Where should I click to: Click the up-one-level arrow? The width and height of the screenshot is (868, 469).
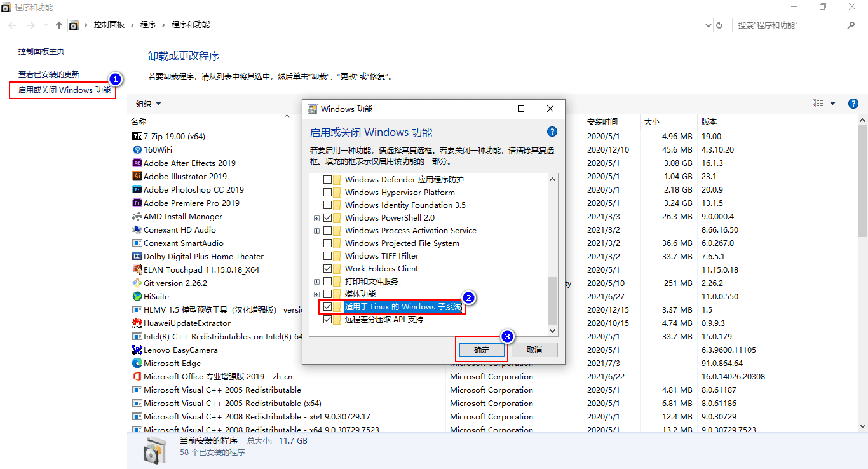coord(59,25)
